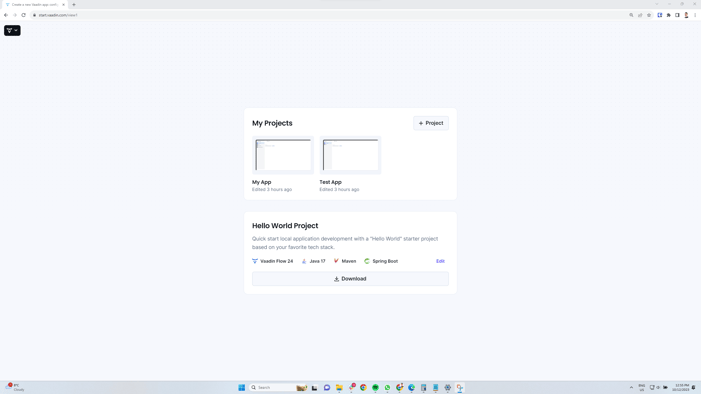Click the Maven icon
The image size is (701, 394).
[x=336, y=261]
